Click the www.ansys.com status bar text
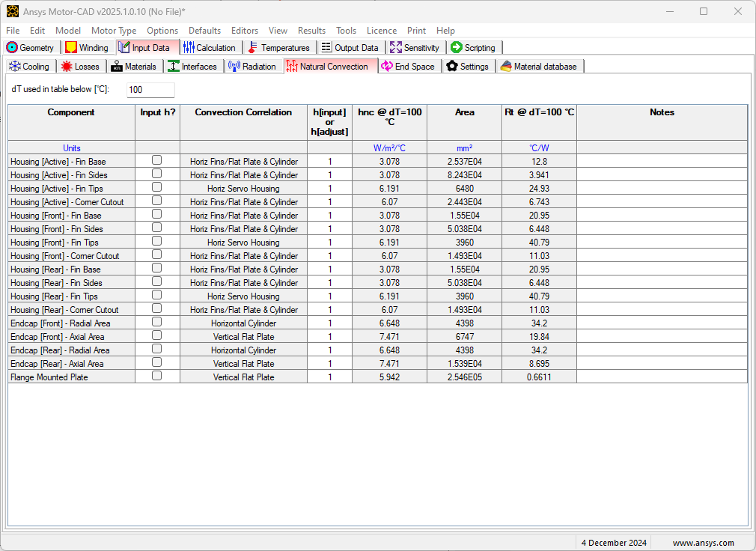The height and width of the screenshot is (551, 756). pyautogui.click(x=704, y=543)
